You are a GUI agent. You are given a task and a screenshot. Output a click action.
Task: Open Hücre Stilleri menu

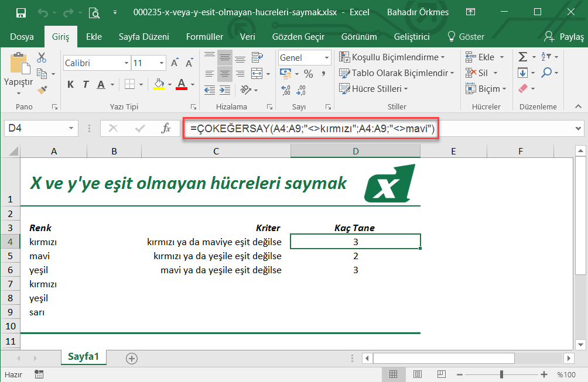point(374,89)
